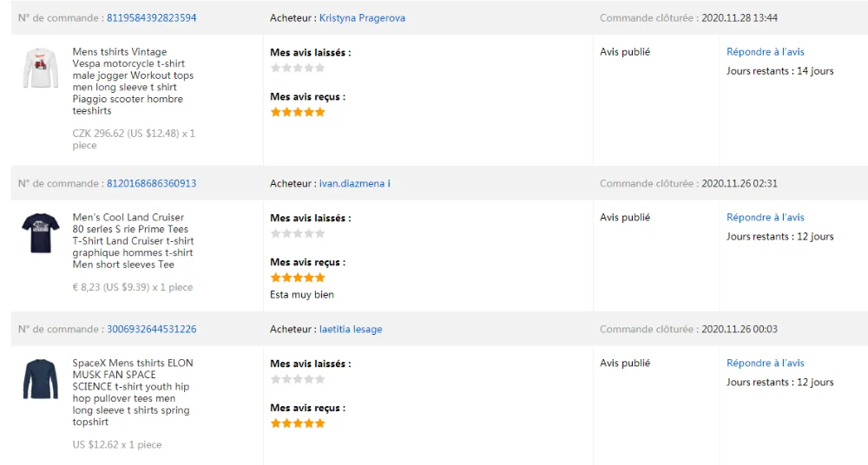Click empty rating stars for SpaceX order
This screenshot has height=465, width=868.
tap(298, 379)
